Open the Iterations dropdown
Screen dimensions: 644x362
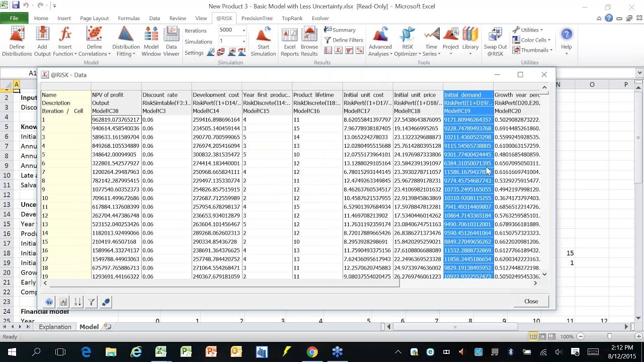point(244,30)
